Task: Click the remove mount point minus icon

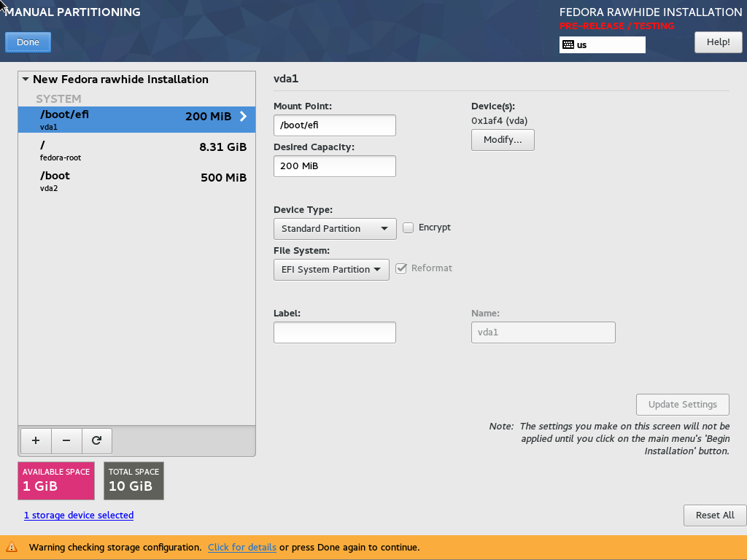Action: coord(66,440)
